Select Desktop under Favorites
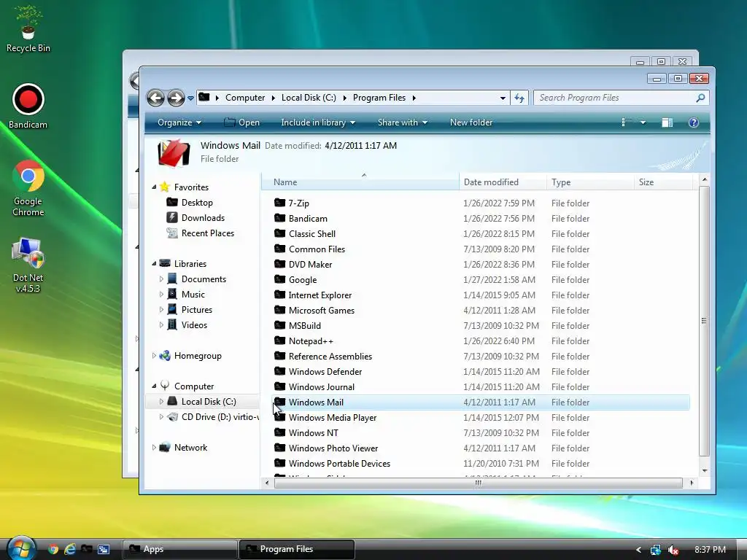Viewport: 747px width, 560px height. (x=189, y=203)
